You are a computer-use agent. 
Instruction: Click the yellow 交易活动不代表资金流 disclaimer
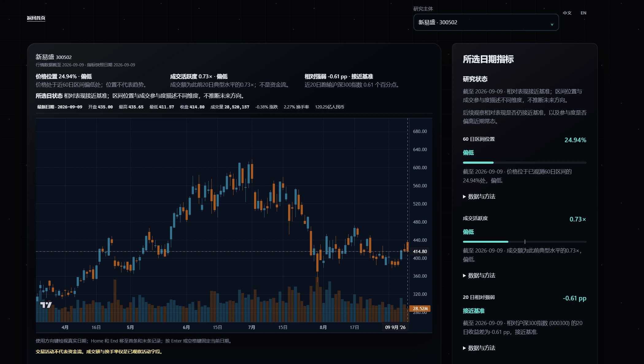click(99, 351)
